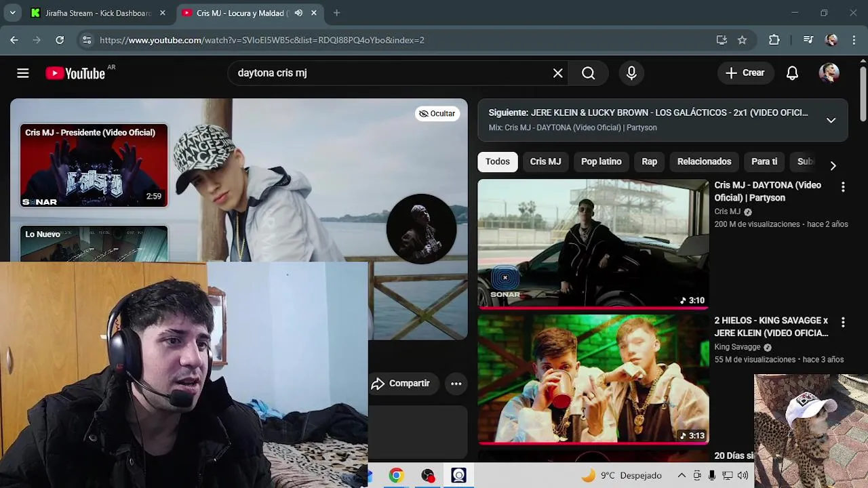Start voice search with the microphone icon
Screen dimensions: 868x488
tap(631, 73)
